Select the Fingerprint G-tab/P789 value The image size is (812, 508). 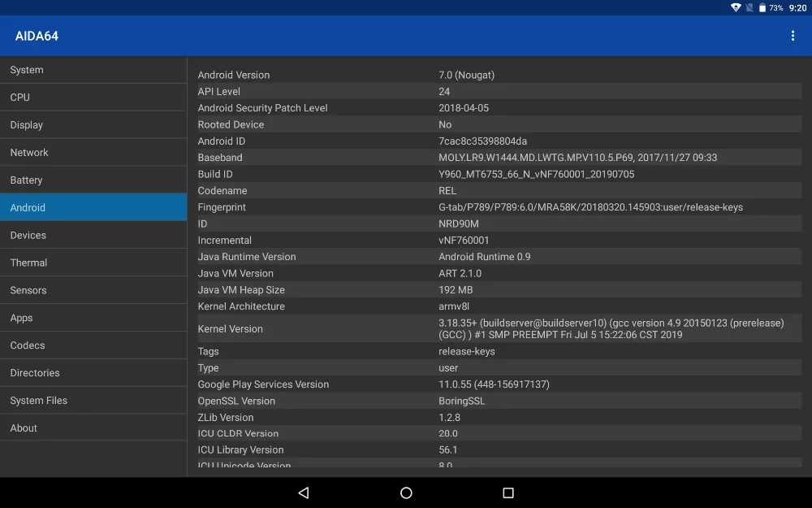coord(590,207)
